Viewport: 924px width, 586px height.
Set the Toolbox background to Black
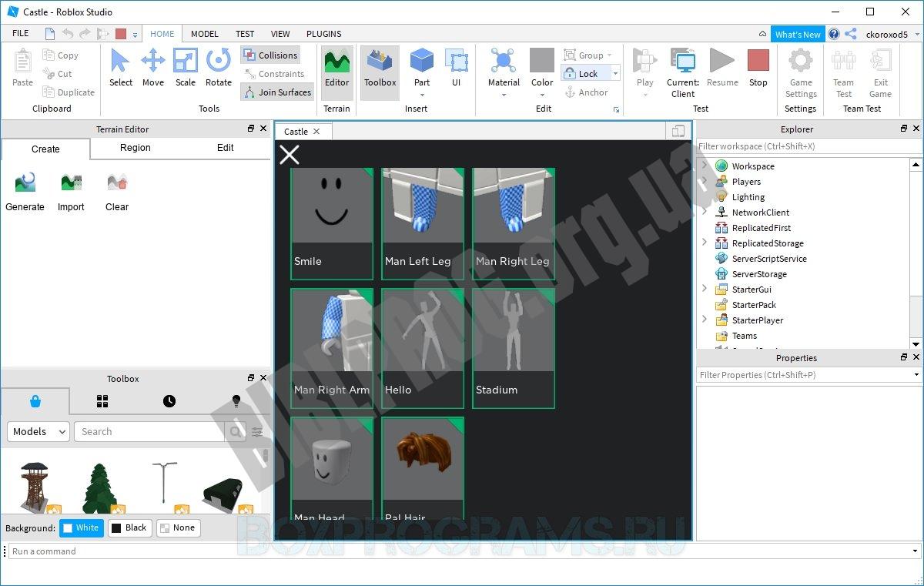129,527
